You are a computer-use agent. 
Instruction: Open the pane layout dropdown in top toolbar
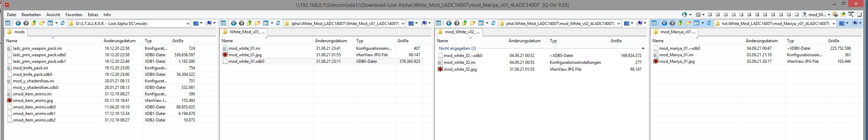tap(703, 15)
